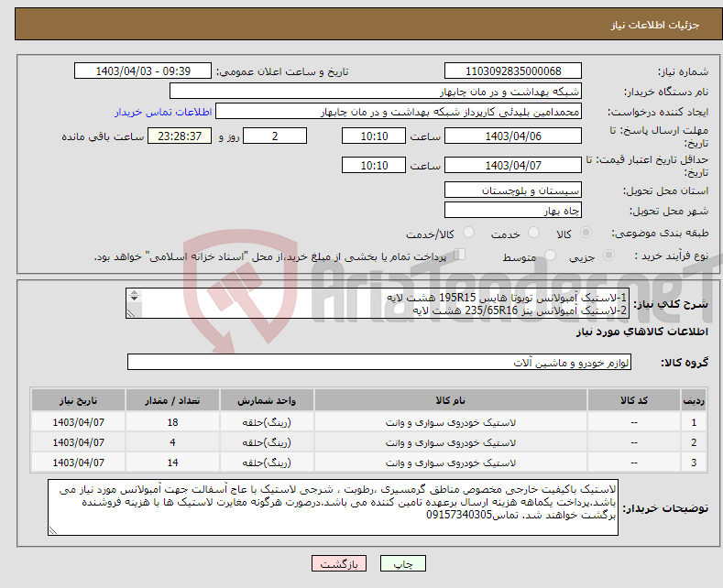Click the چاپ print button
723x588 pixels.
click(x=403, y=563)
